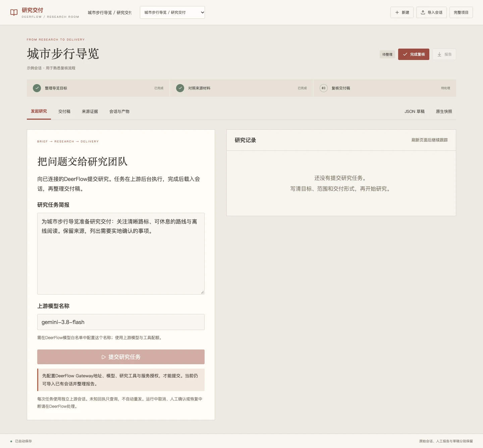This screenshot has height=448, width=483.
Task: Click the 待处理 label on step three
Action: 445,88
